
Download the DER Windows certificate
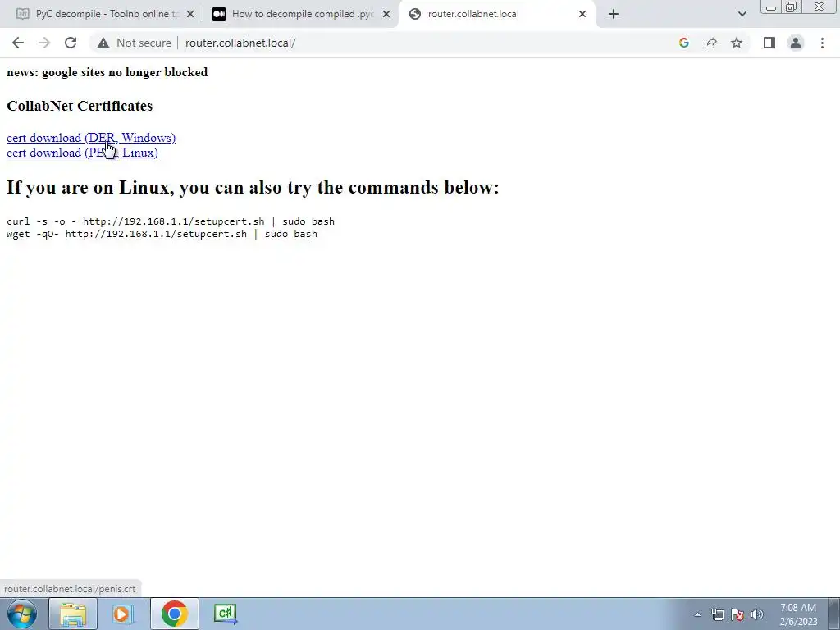(91, 138)
